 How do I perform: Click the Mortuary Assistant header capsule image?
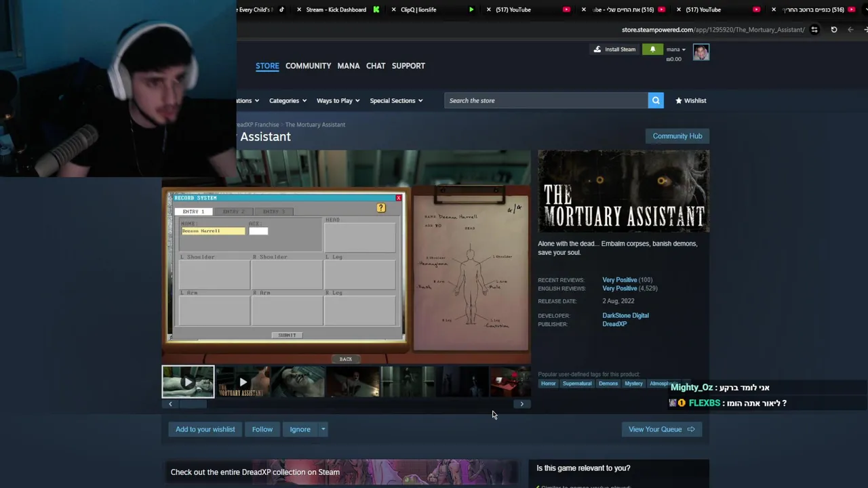pos(623,192)
